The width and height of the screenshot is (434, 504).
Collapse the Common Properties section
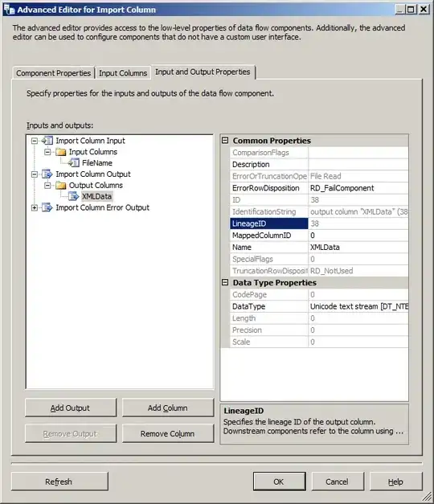click(x=225, y=141)
